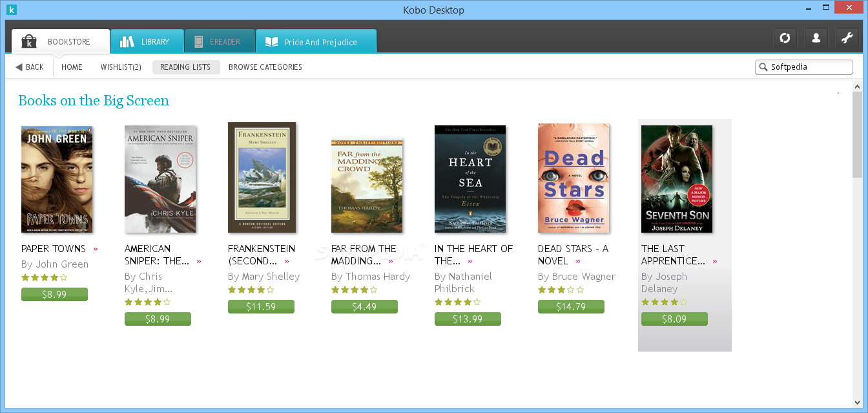This screenshot has height=413, width=868.
Task: Open the user account icon
Action: [x=816, y=38]
